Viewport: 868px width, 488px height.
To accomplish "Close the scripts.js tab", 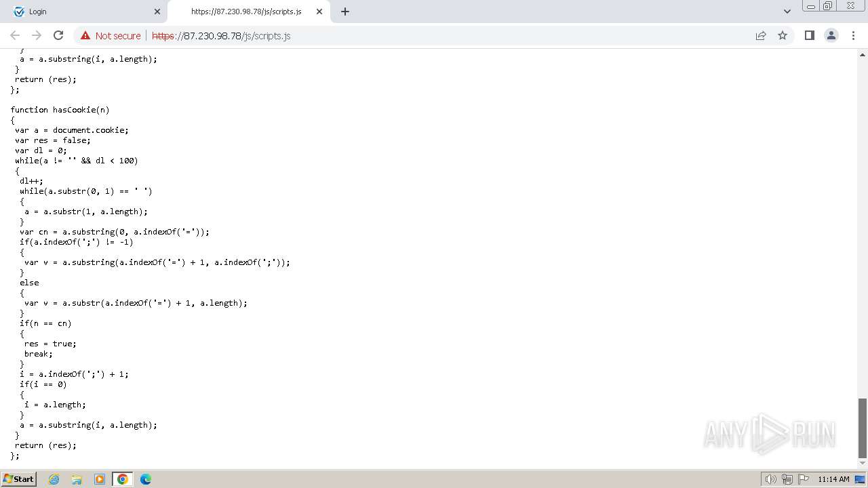I will pyautogui.click(x=318, y=12).
